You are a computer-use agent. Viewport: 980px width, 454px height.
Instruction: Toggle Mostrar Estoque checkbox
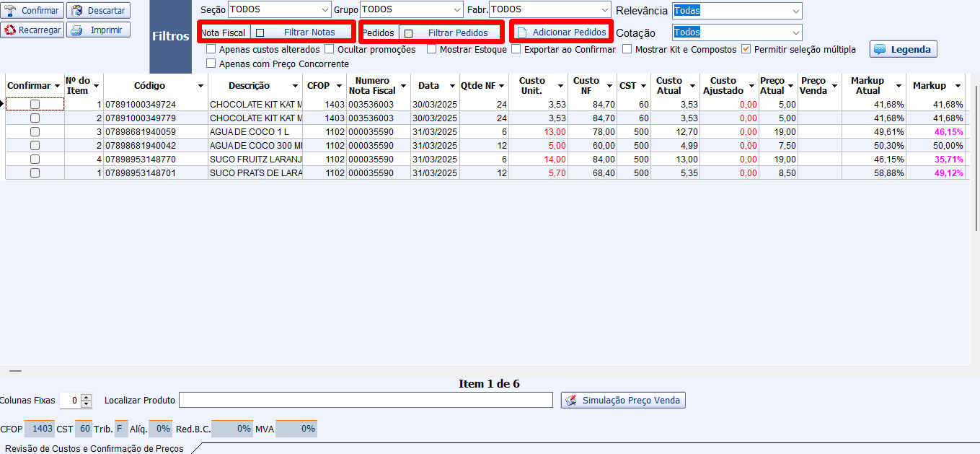(x=431, y=50)
